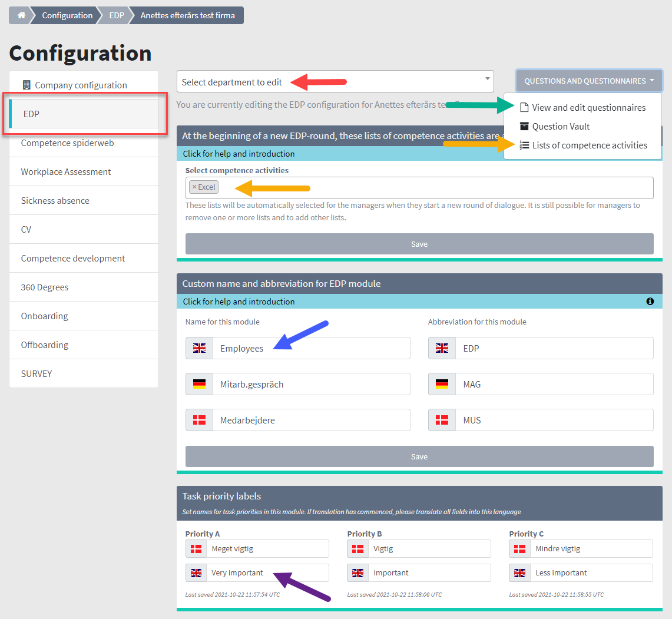Image resolution: width=672 pixels, height=619 pixels.
Task: Click the info icon in help bar
Action: (650, 301)
